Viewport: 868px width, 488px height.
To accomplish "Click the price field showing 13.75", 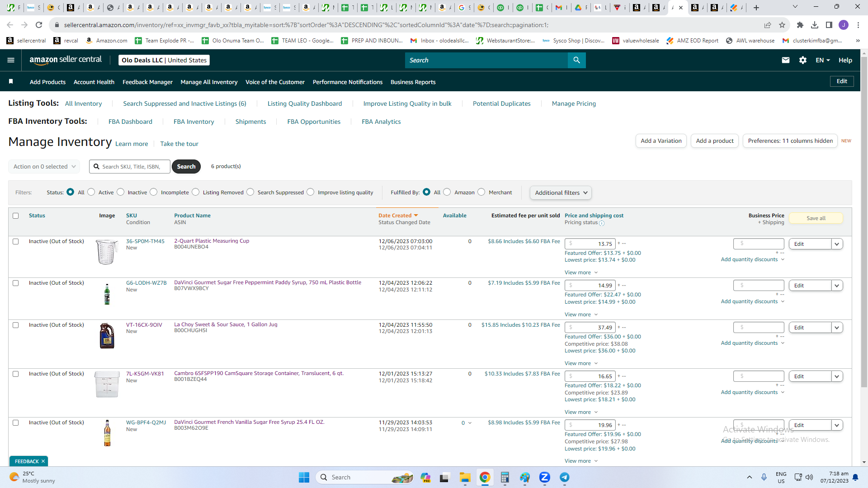I will 590,244.
